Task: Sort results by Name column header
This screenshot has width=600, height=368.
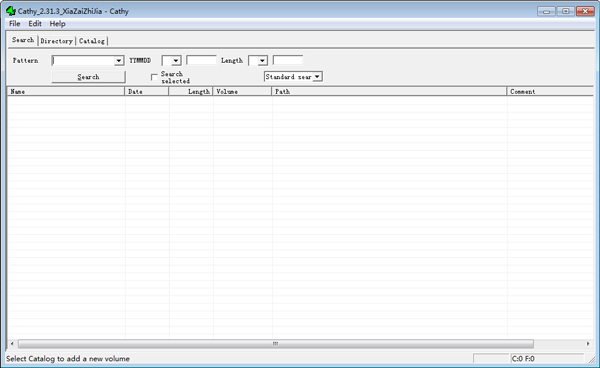Action: [66, 91]
